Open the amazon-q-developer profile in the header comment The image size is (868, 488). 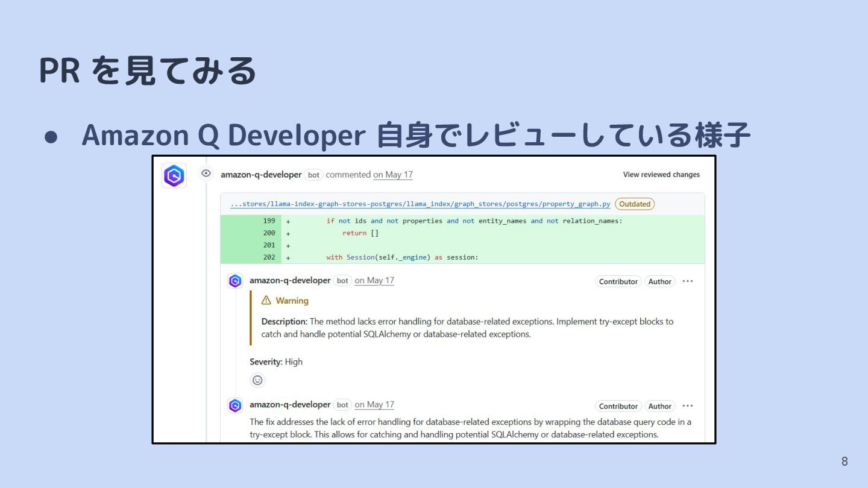click(x=261, y=175)
